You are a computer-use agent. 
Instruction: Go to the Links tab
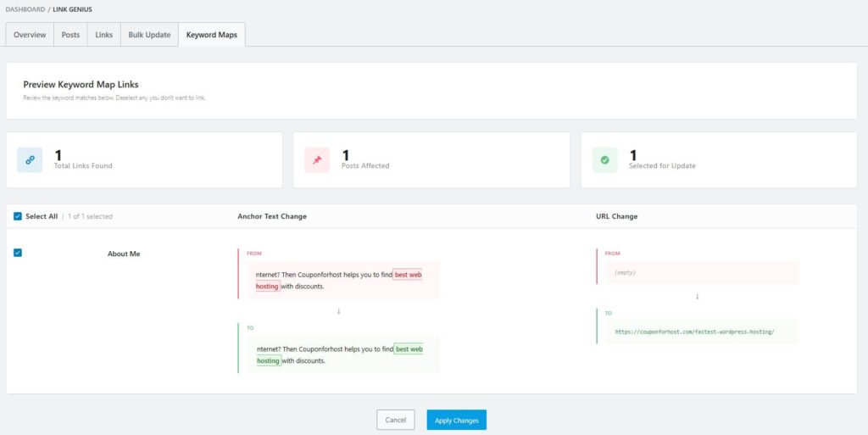104,35
